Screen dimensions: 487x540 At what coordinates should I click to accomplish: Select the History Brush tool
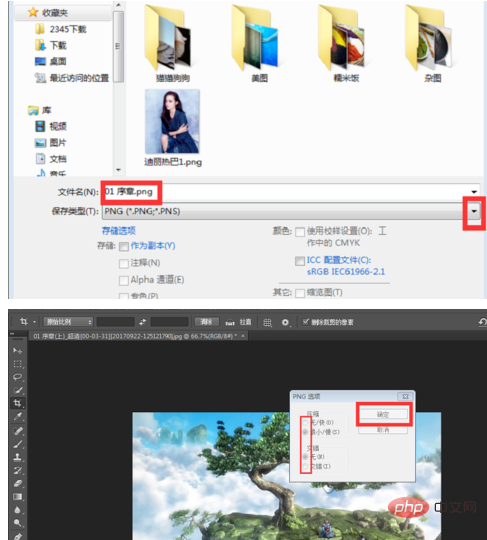(x=17, y=470)
